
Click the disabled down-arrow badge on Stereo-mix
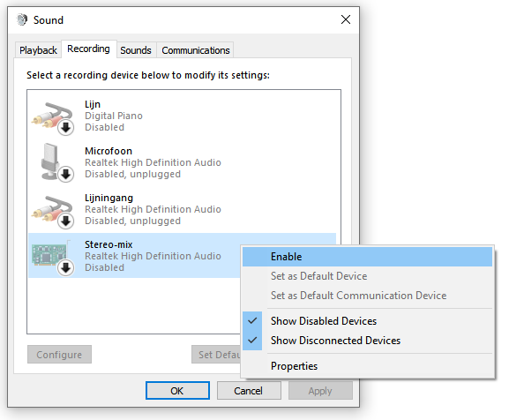[x=66, y=267]
